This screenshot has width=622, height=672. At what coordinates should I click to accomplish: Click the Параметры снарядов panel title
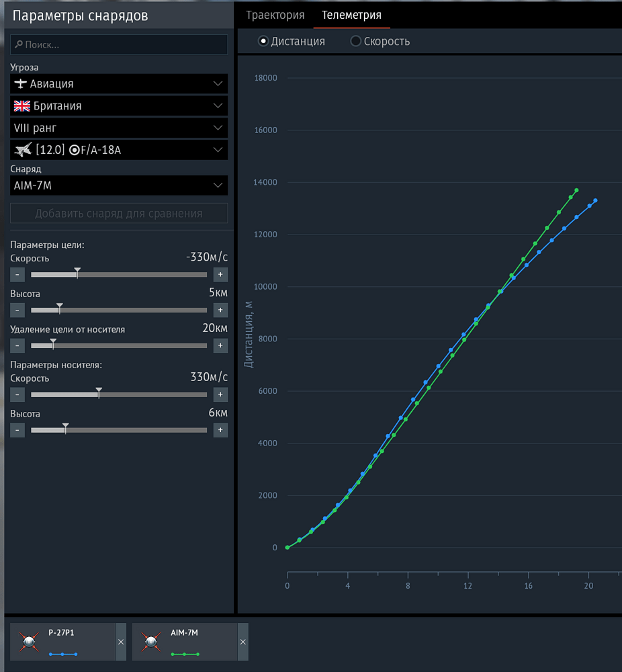tap(80, 15)
